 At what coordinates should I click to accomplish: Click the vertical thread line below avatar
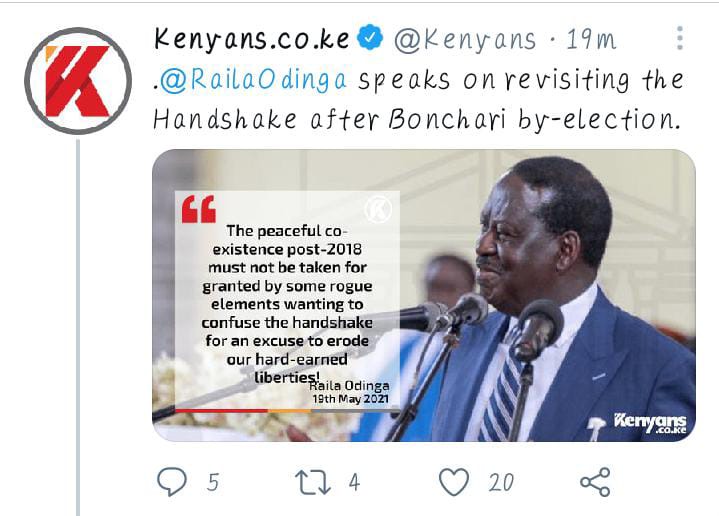click(78, 327)
